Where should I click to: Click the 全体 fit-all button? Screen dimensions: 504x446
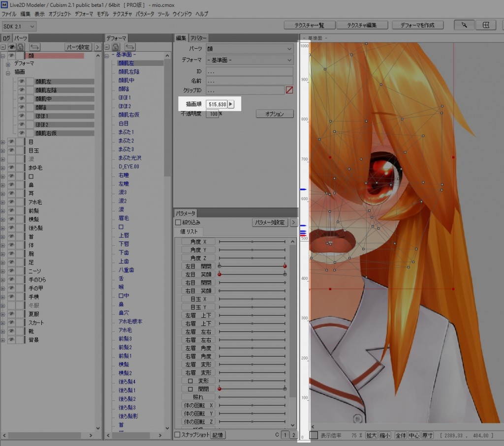(401, 435)
